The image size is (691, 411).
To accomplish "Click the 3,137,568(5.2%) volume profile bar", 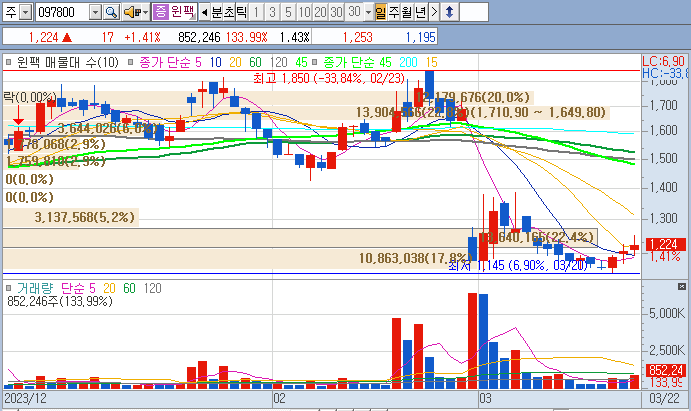I will (71, 217).
